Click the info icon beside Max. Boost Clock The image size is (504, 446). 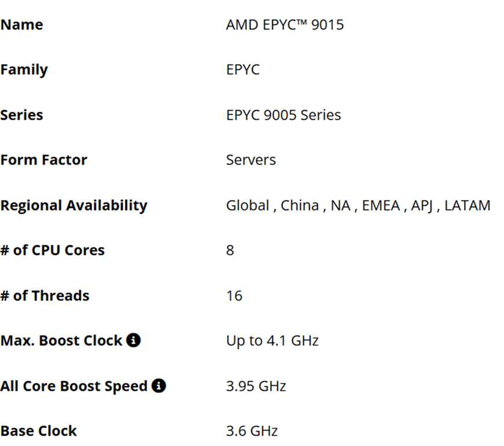(x=133, y=341)
